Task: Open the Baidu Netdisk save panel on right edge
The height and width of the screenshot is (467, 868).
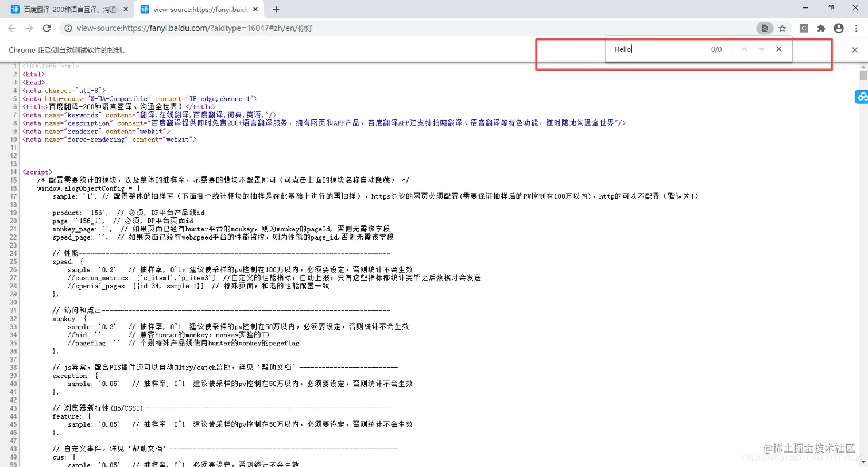Action: click(x=861, y=97)
